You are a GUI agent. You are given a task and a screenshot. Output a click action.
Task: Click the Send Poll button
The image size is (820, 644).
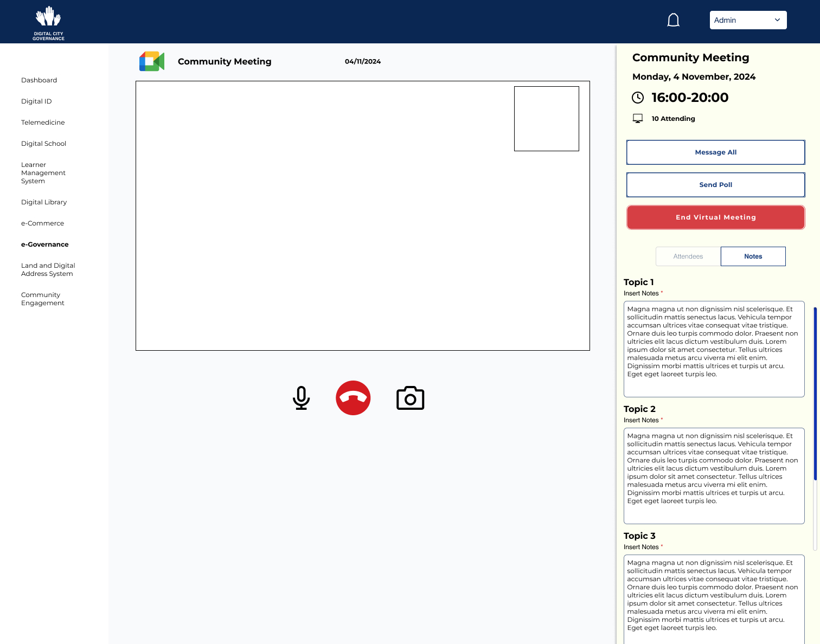coord(715,185)
